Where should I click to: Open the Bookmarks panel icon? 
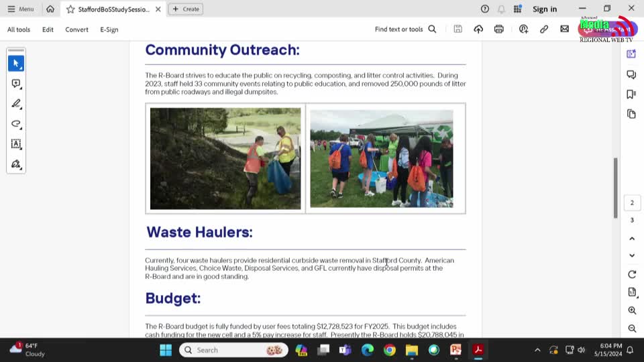pos(631,94)
